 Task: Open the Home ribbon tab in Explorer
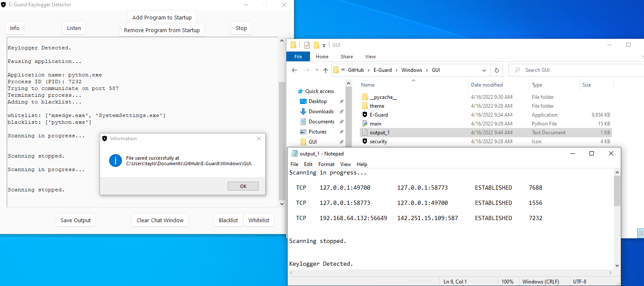coord(322,57)
